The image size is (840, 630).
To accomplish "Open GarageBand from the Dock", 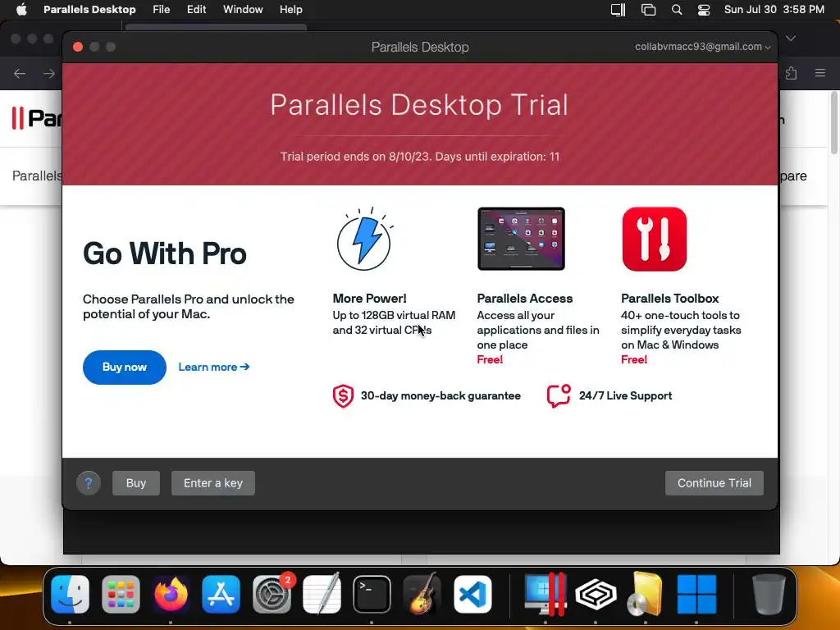I will (422, 594).
